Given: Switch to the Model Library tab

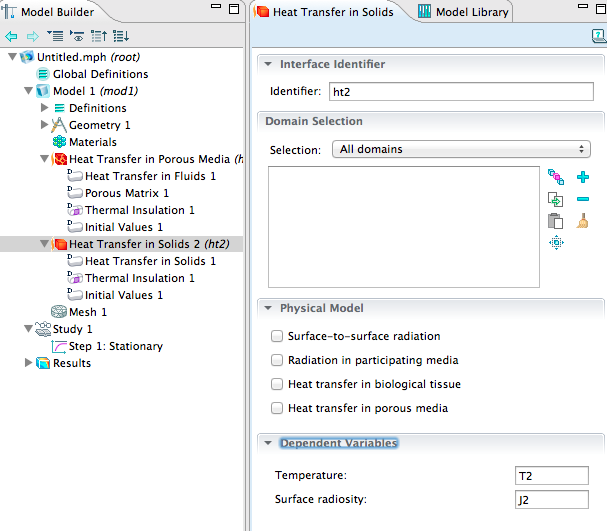Looking at the screenshot, I should [x=464, y=12].
